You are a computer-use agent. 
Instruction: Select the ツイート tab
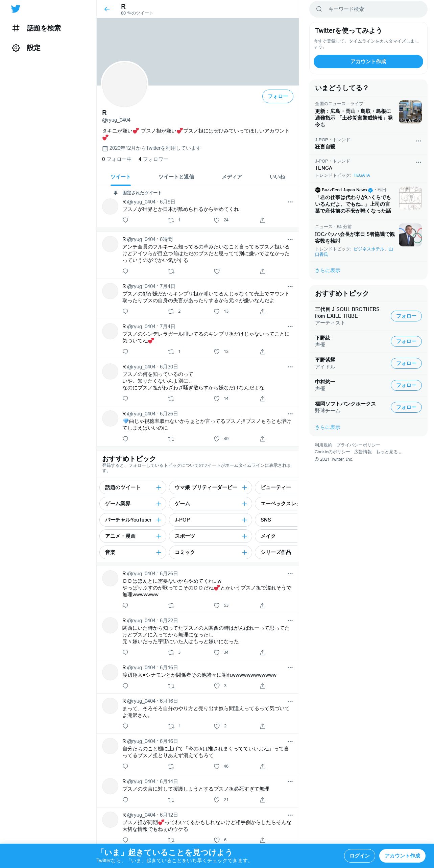[120, 177]
